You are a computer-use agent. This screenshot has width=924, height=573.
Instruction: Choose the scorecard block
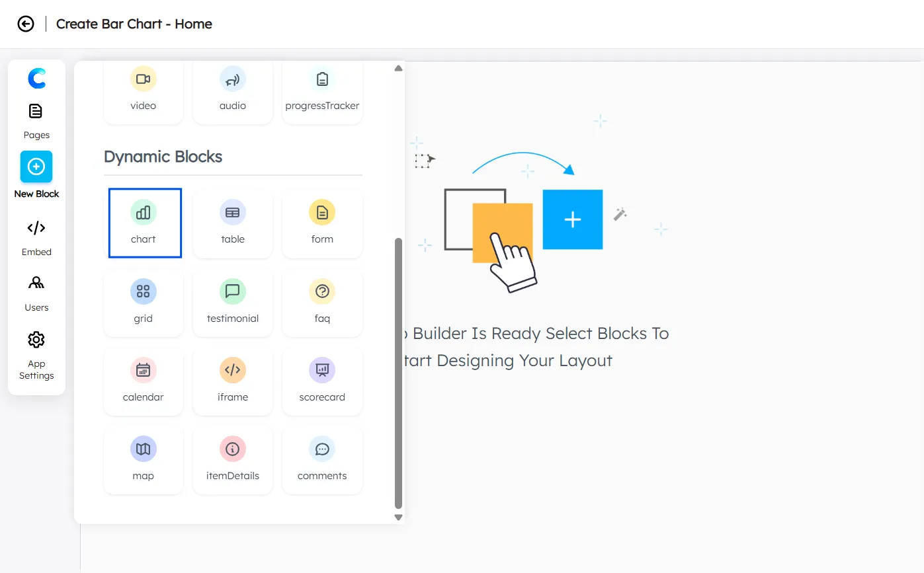322,381
